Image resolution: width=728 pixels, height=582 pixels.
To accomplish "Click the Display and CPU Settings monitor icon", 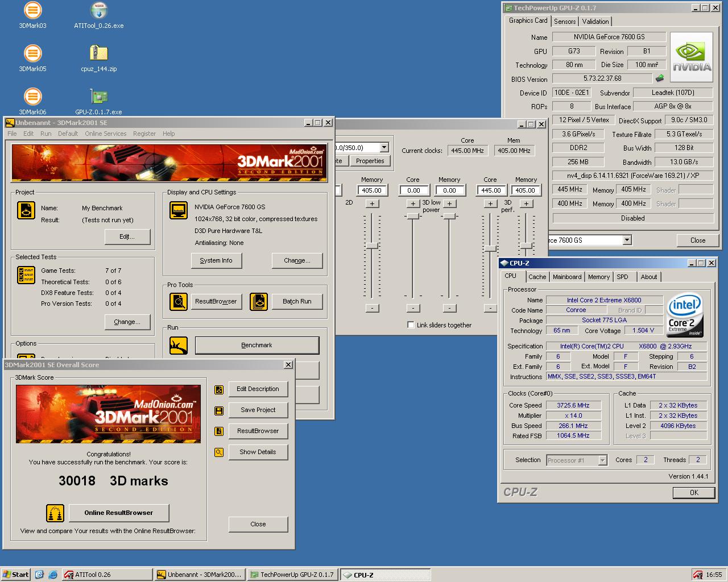I will [179, 210].
